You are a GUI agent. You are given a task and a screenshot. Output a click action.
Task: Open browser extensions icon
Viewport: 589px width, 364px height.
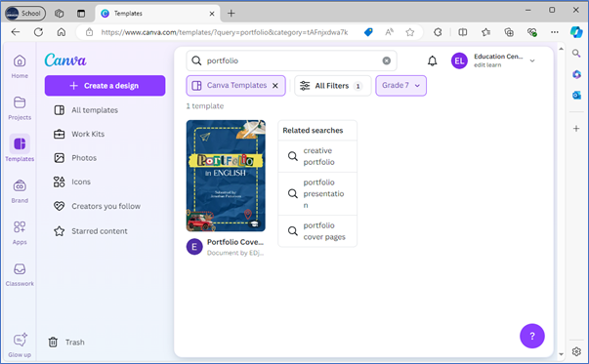pos(438,32)
